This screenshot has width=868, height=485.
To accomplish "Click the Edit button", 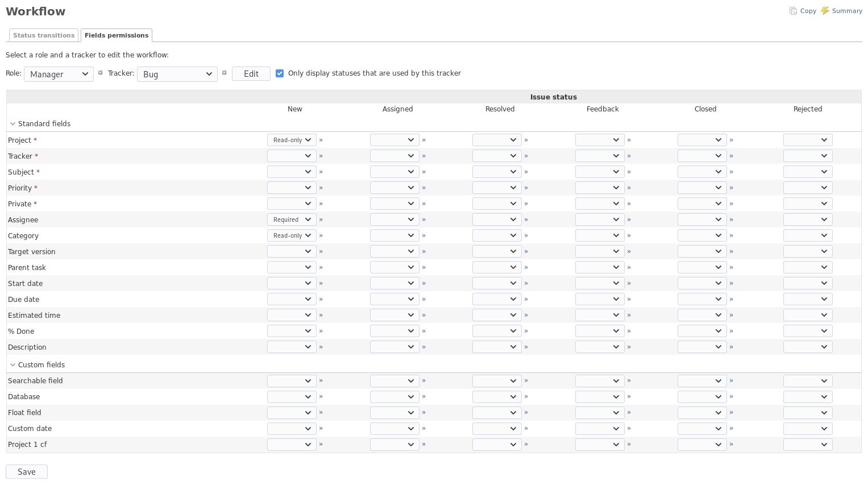I will click(251, 74).
